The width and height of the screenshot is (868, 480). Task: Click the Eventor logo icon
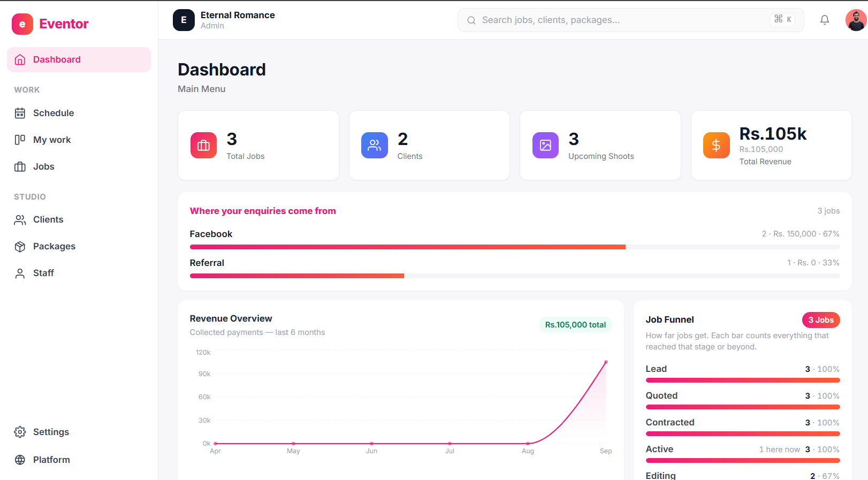click(22, 24)
